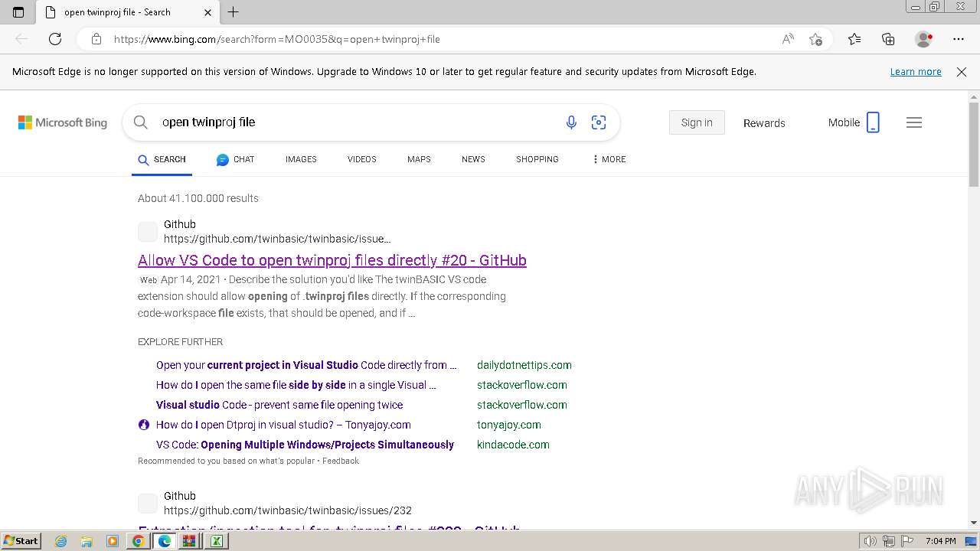Image resolution: width=980 pixels, height=551 pixels.
Task: Switch to the MAPS tab
Action: (419, 159)
